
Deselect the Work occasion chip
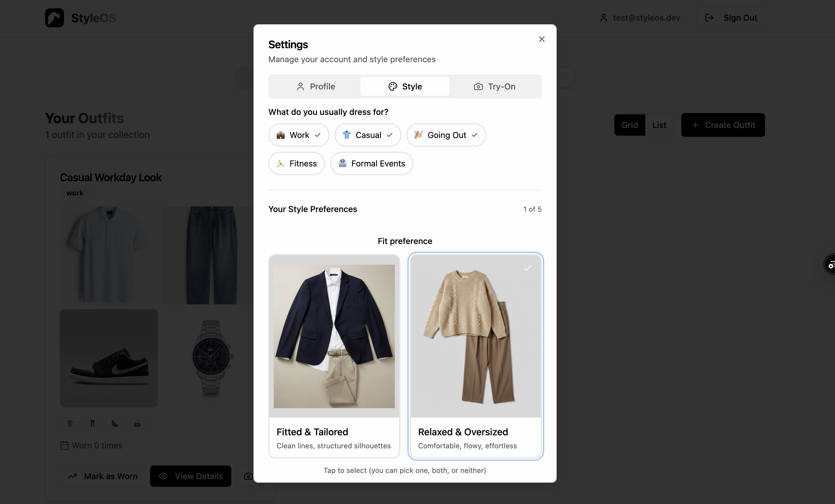click(x=298, y=135)
